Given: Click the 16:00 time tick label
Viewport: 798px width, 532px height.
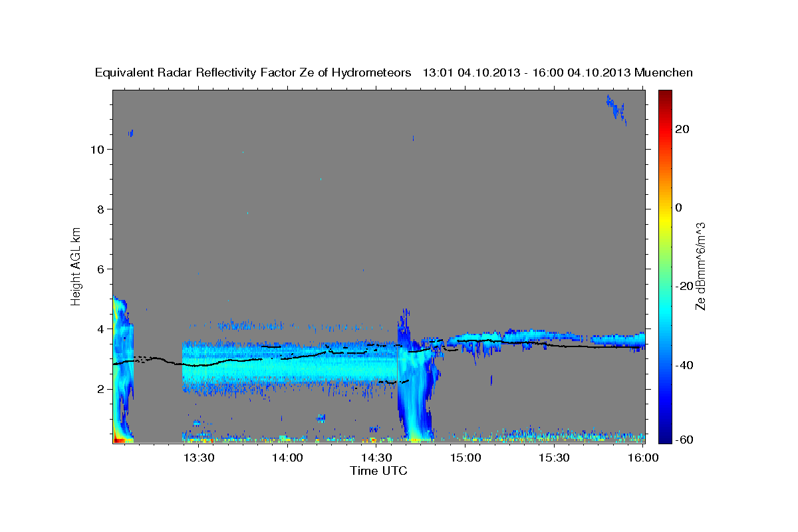Looking at the screenshot, I should (x=642, y=458).
